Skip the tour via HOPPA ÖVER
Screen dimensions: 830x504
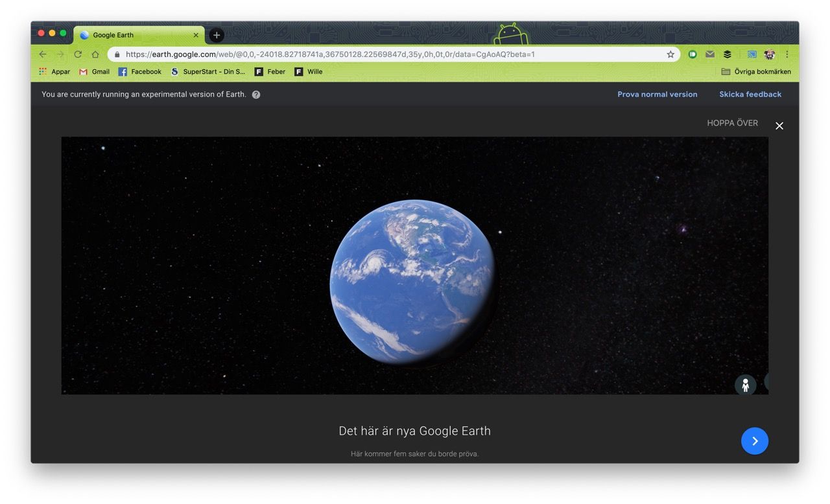click(732, 123)
